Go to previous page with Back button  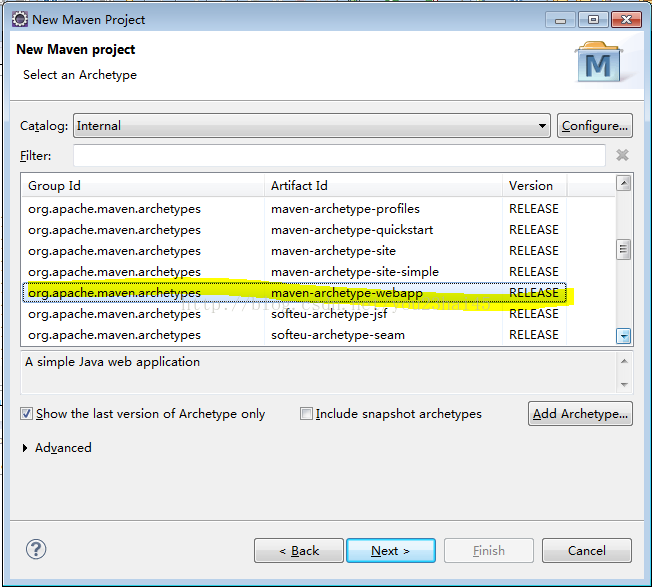point(299,550)
